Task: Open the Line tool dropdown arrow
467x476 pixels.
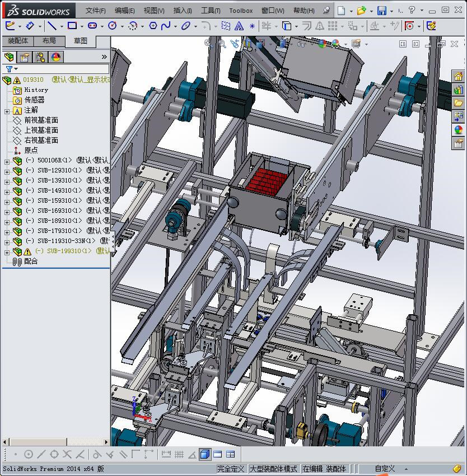Action: click(62, 27)
